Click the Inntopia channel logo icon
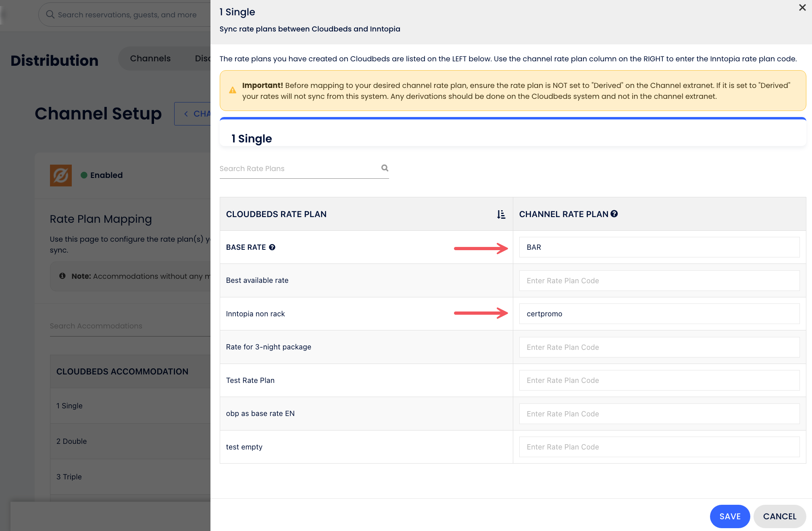 [61, 175]
